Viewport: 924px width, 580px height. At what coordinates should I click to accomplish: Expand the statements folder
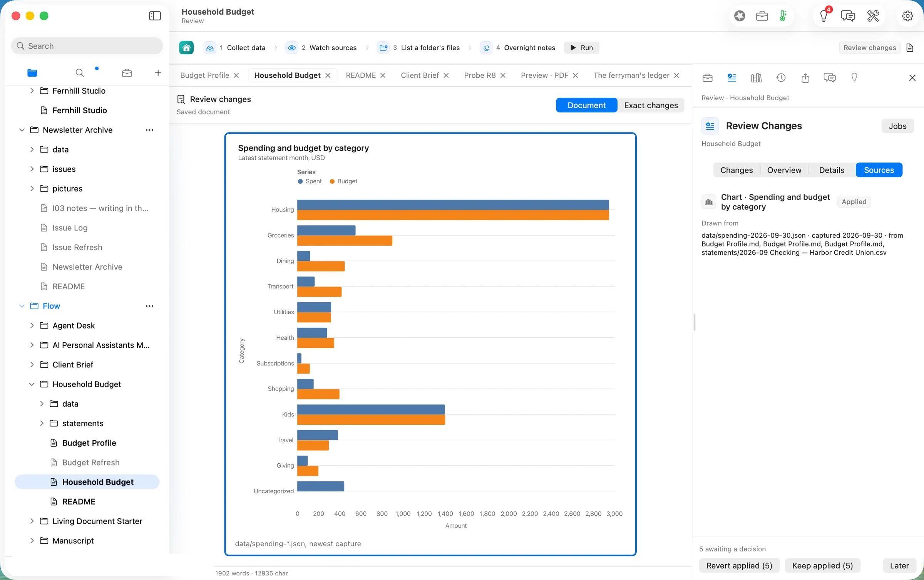pos(42,423)
